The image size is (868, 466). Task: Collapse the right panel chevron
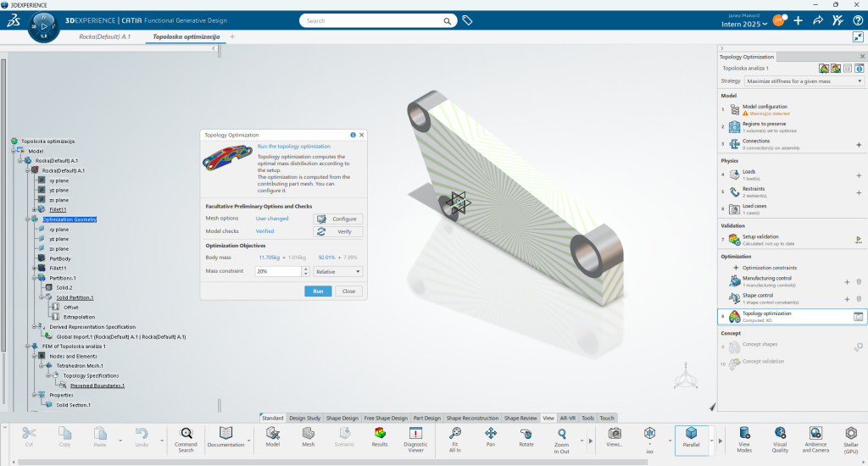pos(721,48)
